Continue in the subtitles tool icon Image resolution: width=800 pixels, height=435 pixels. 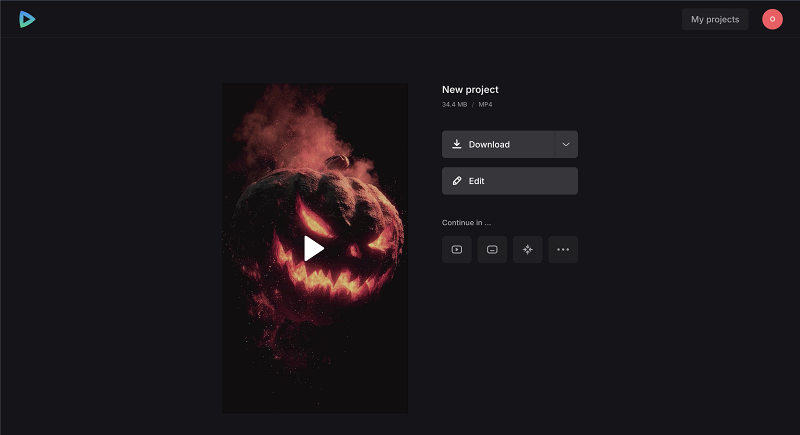(x=492, y=249)
